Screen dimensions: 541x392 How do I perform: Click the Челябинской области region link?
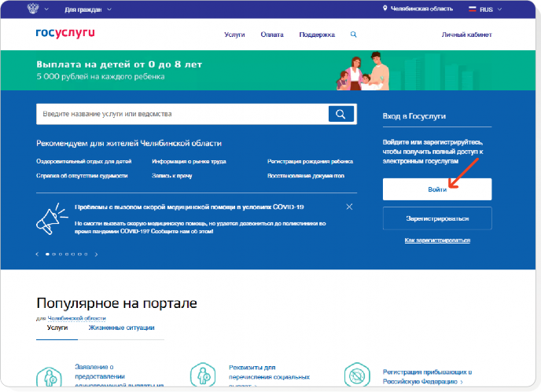point(76,318)
